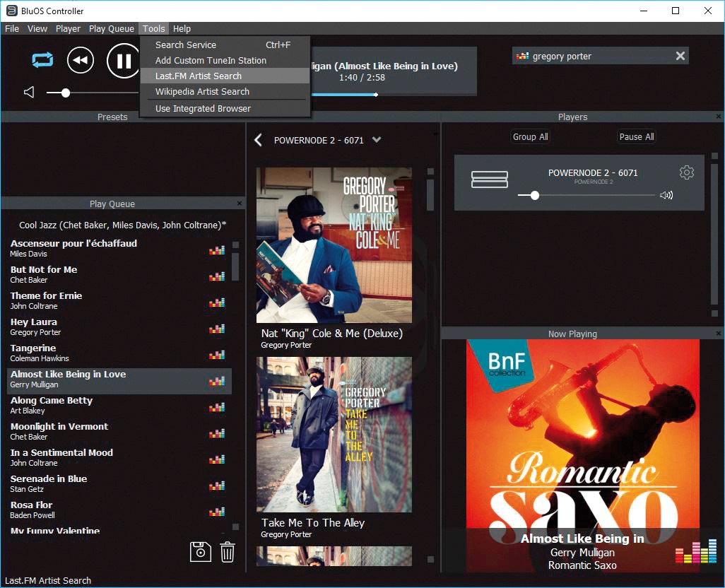Toggle the repeat playback icon
The height and width of the screenshot is (588, 725).
click(42, 60)
